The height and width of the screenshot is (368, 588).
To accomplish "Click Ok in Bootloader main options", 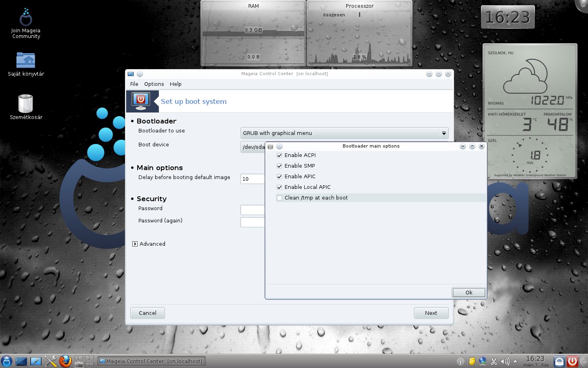I will pos(469,292).
